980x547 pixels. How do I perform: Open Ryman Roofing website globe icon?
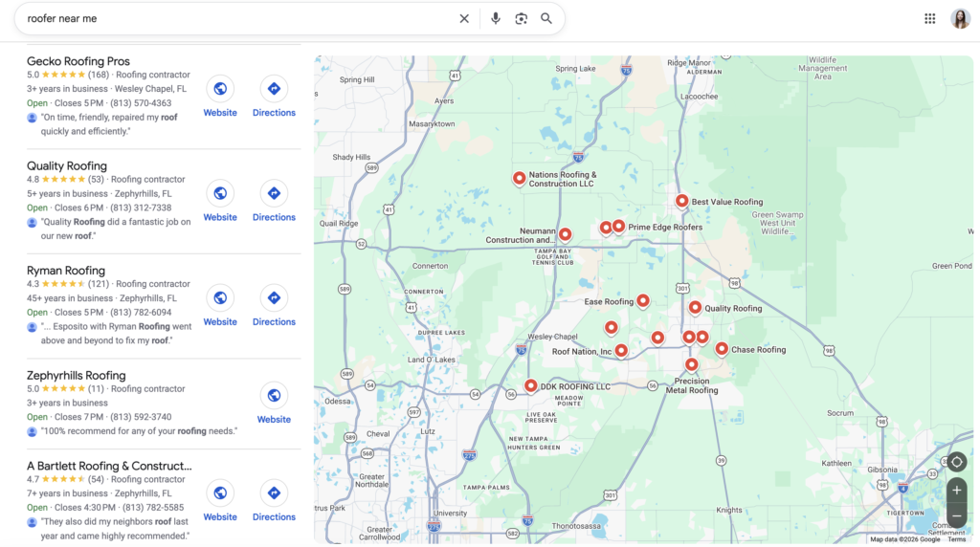click(x=220, y=297)
